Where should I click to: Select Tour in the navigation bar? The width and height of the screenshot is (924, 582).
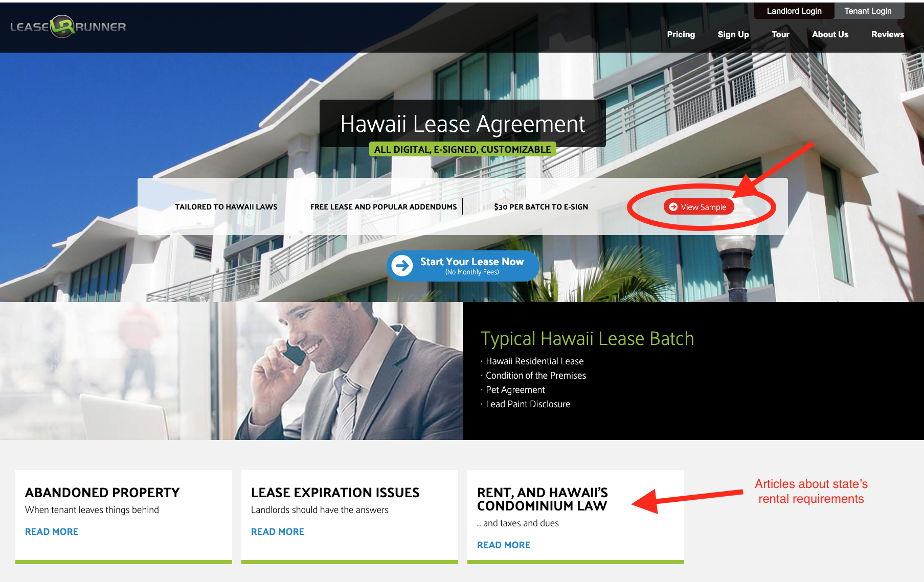tap(780, 34)
